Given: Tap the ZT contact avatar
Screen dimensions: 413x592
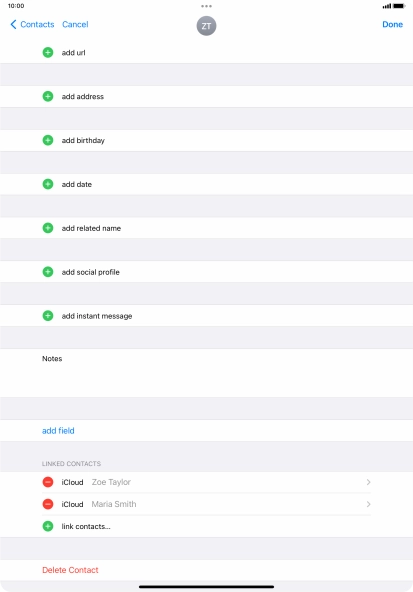Looking at the screenshot, I should pyautogui.click(x=206, y=26).
